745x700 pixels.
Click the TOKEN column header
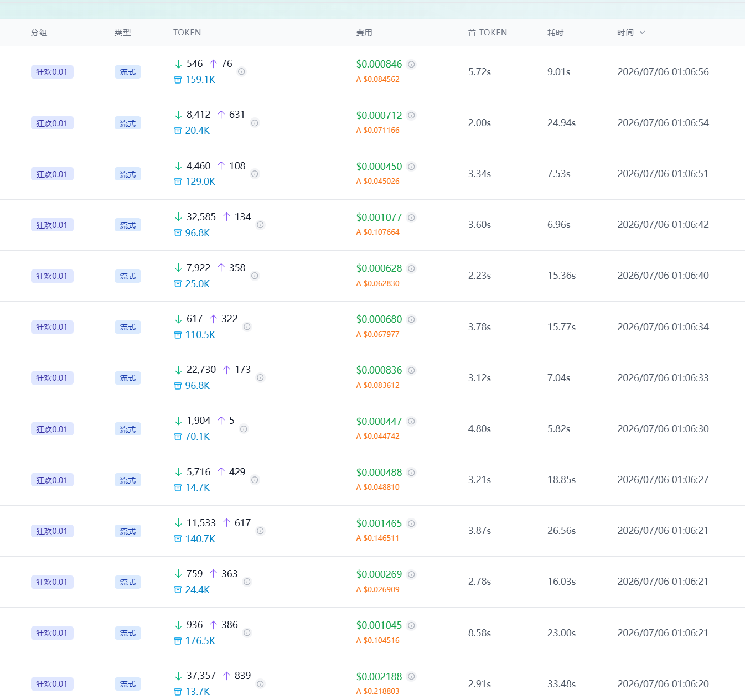(x=187, y=33)
